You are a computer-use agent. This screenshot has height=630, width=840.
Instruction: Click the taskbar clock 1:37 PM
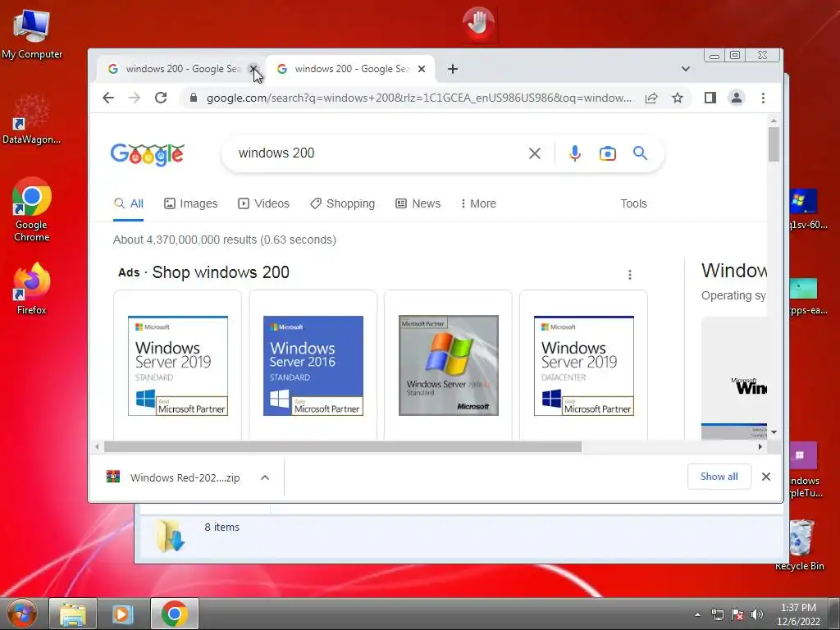tap(798, 614)
